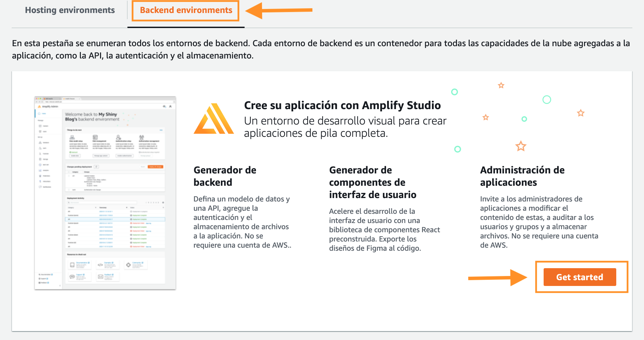
Task: Click the Get started button
Action: [x=580, y=277]
